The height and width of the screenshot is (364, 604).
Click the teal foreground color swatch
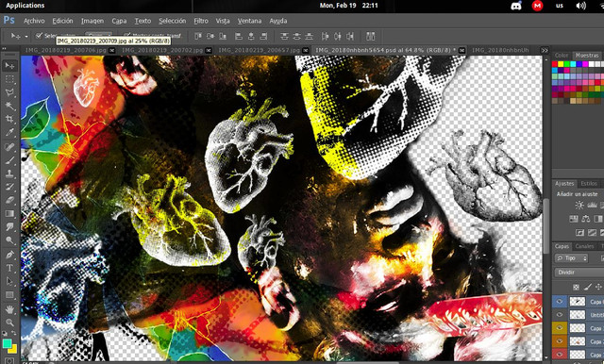(x=7, y=343)
